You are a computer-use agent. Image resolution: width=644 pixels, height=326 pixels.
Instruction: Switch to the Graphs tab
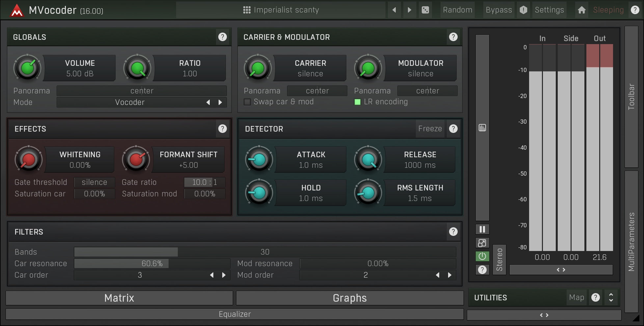[350, 298]
